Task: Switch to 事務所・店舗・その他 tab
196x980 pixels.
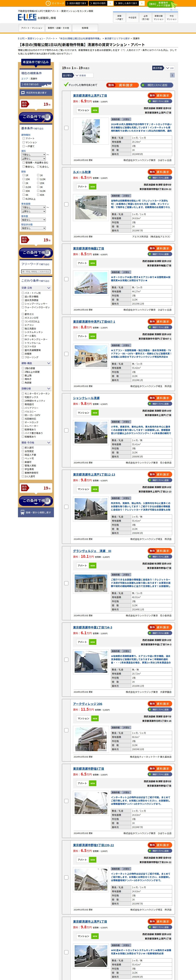Action: coord(58,28)
